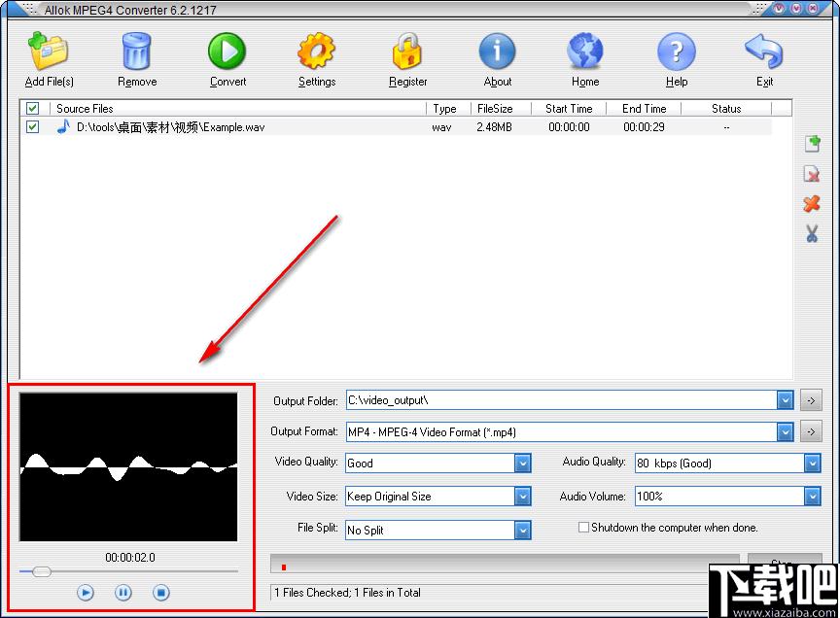The width and height of the screenshot is (840, 618).
Task: Click the side remove-file icon with red X
Action: 812,174
